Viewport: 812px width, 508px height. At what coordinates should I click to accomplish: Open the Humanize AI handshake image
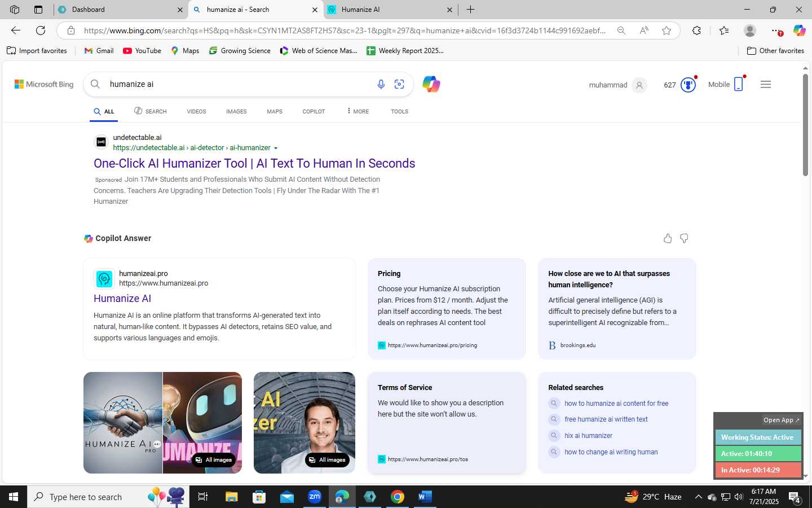[123, 423]
